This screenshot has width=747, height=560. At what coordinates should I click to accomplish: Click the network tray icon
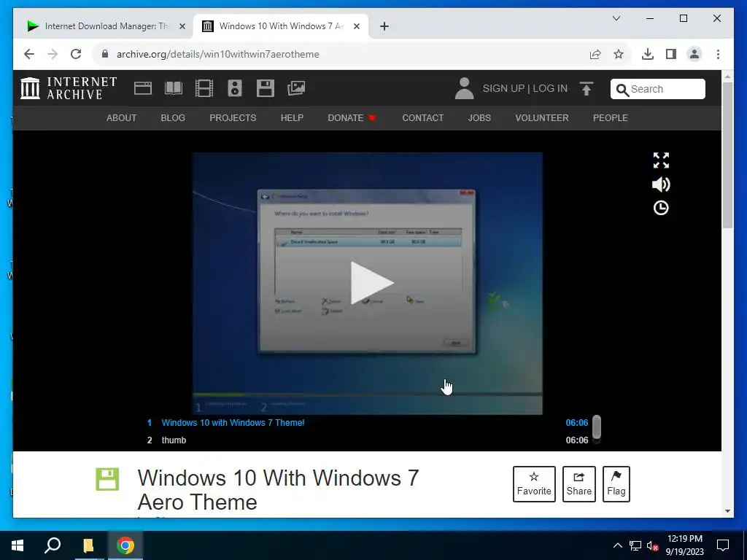pos(635,545)
